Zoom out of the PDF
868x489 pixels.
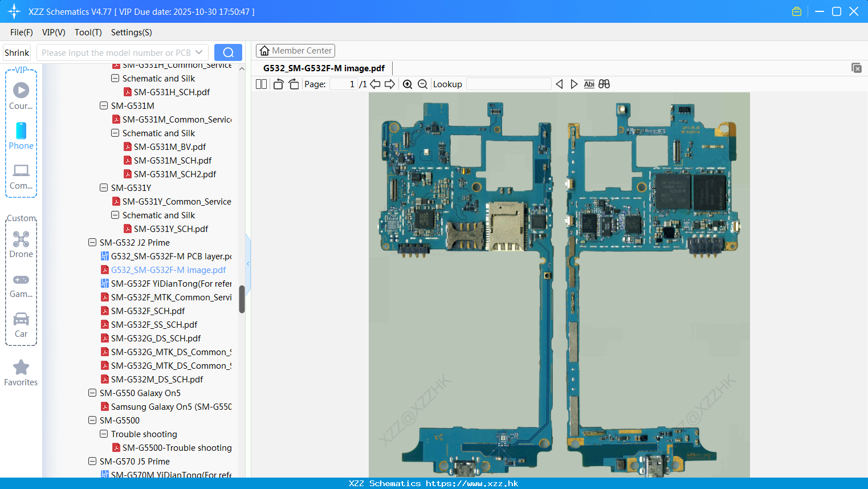pos(422,84)
